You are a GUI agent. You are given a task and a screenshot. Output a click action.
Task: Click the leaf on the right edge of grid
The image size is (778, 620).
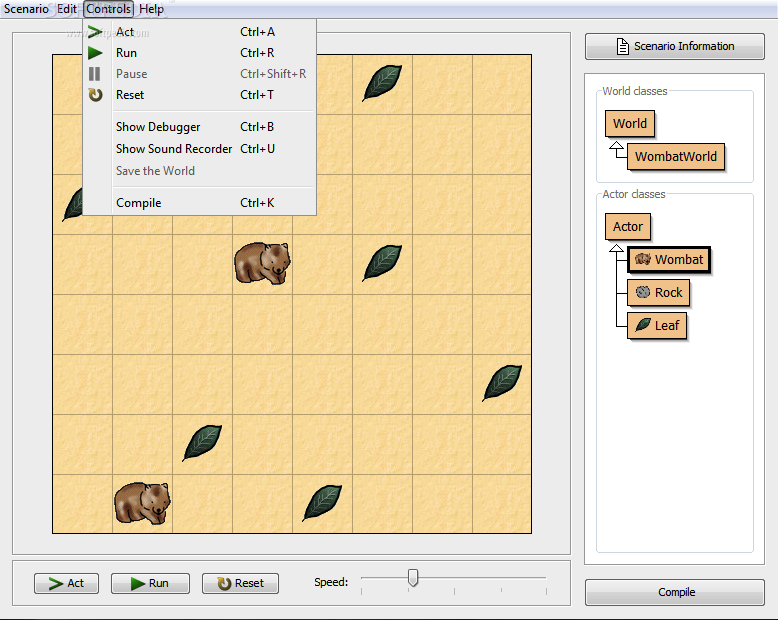click(x=502, y=383)
